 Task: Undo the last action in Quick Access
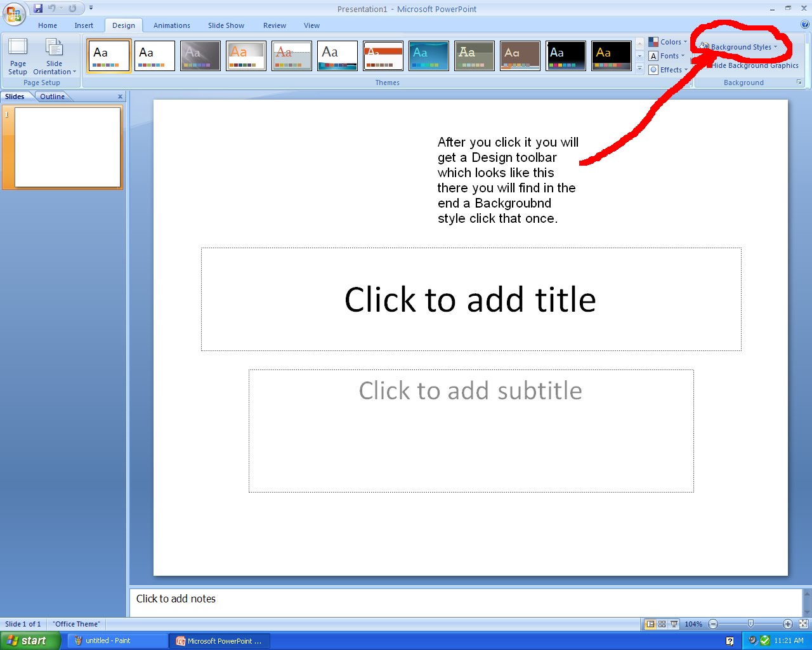click(52, 8)
